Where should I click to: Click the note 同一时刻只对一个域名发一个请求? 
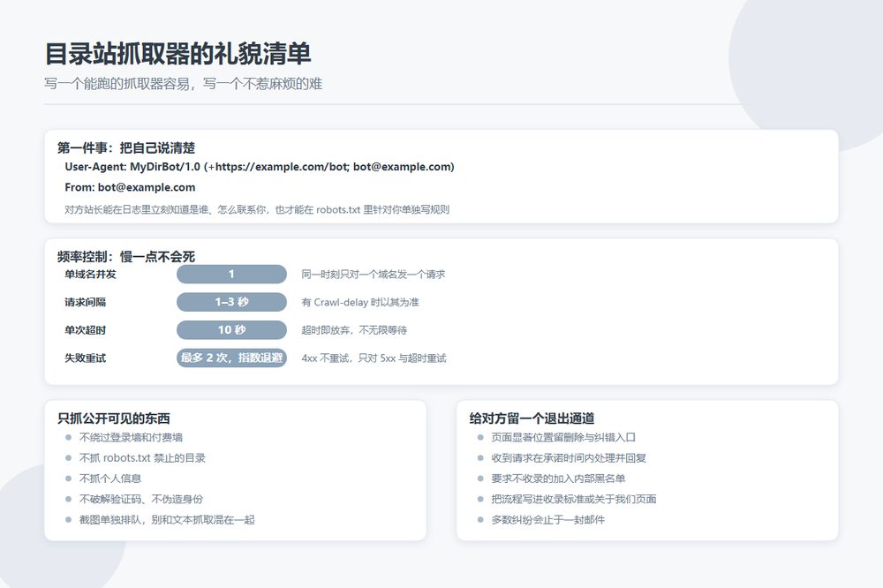(374, 275)
